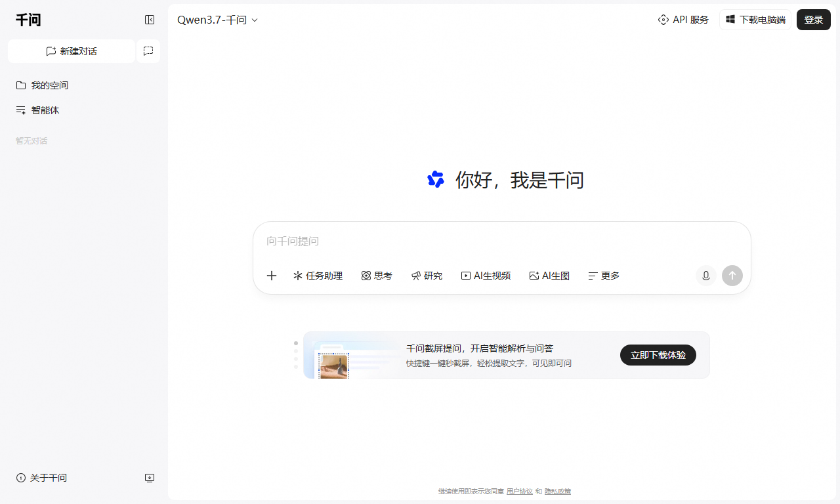
Task: Toggle 思考 thinking mode
Action: pyautogui.click(x=377, y=276)
